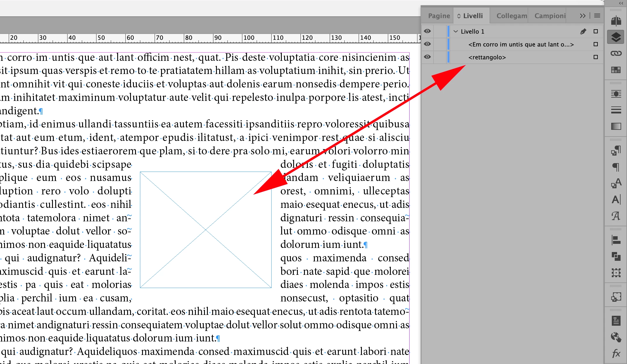Viewport: 627px width, 364px height.
Task: Toggle visibility of Em corro text item
Action: (x=427, y=44)
